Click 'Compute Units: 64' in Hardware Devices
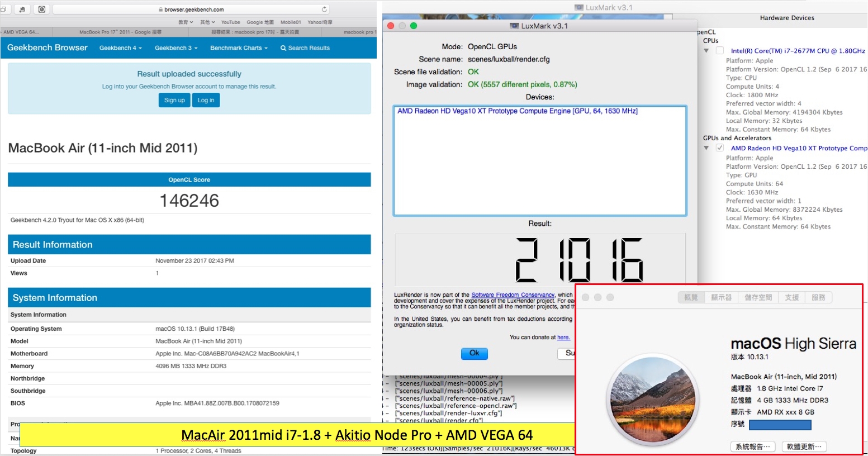Viewport: 868px width, 456px height. tap(755, 184)
